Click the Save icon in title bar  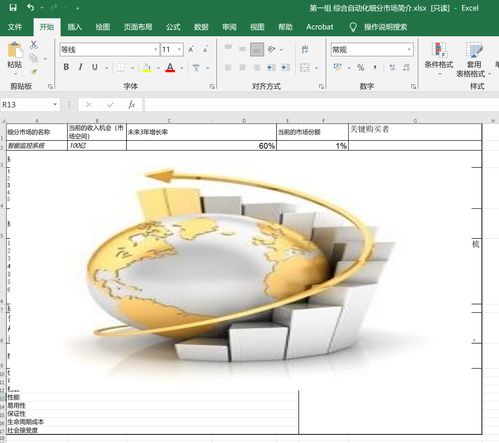pyautogui.click(x=13, y=8)
